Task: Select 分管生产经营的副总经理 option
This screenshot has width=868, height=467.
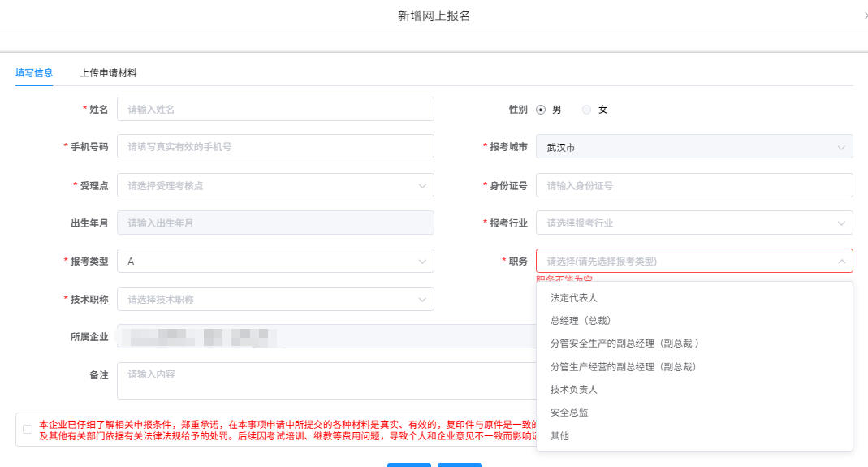Action: [624, 367]
